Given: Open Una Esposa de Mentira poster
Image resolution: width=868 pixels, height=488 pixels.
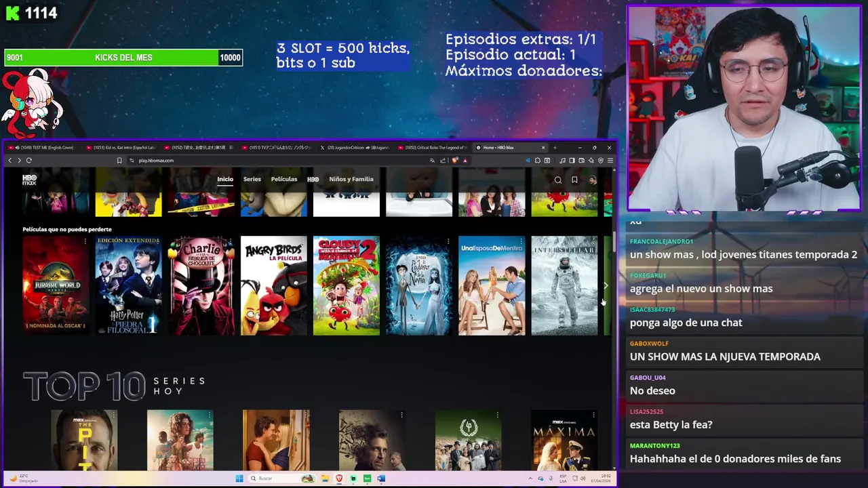Looking at the screenshot, I should tap(492, 285).
